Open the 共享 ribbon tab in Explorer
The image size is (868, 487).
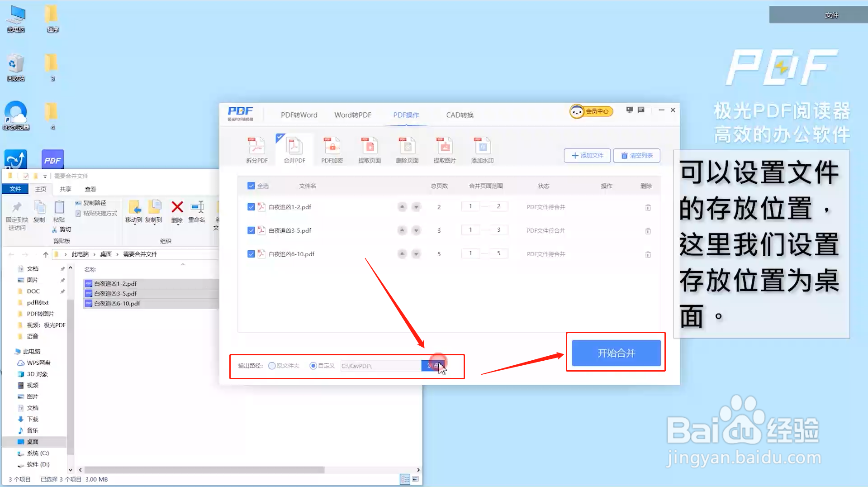(x=66, y=189)
